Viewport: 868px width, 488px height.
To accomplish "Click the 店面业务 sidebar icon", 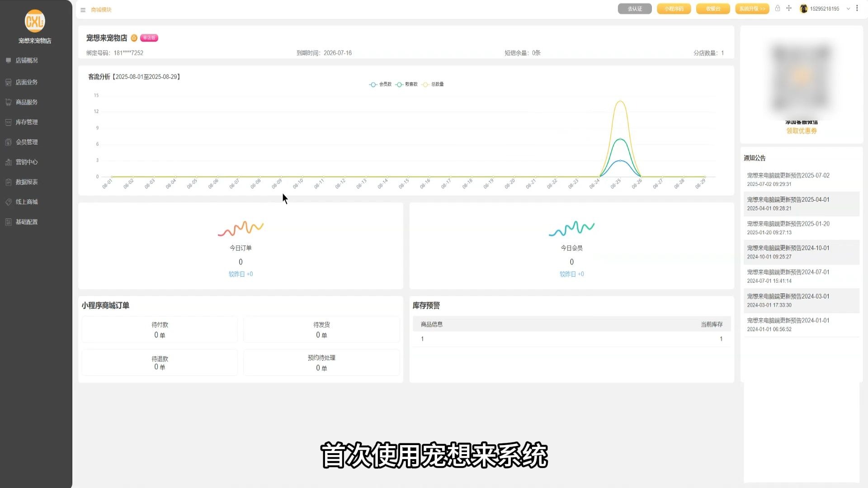I will tap(8, 82).
